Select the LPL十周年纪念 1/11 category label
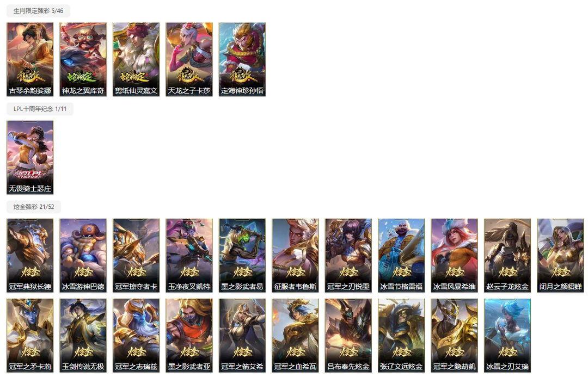588x377 pixels. point(40,109)
